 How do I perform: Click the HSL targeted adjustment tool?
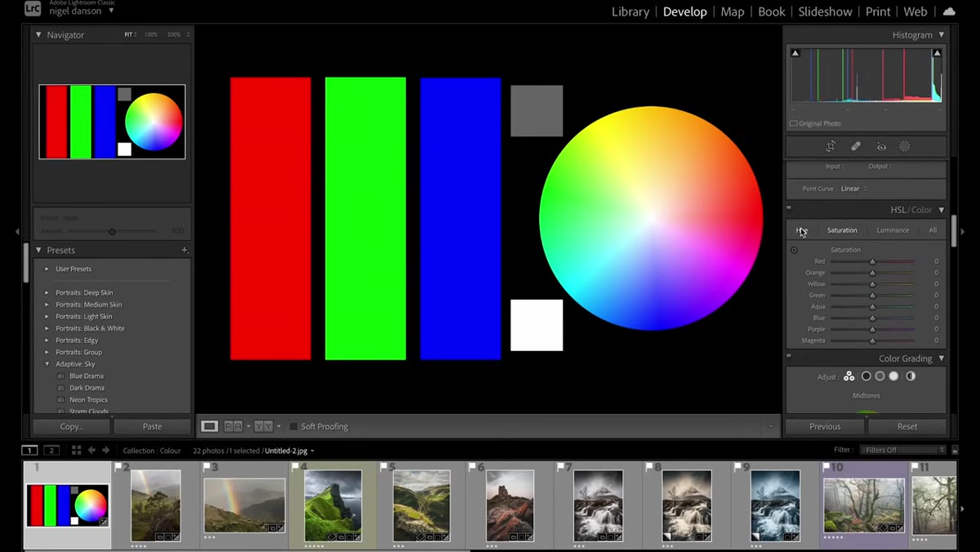[x=794, y=250]
